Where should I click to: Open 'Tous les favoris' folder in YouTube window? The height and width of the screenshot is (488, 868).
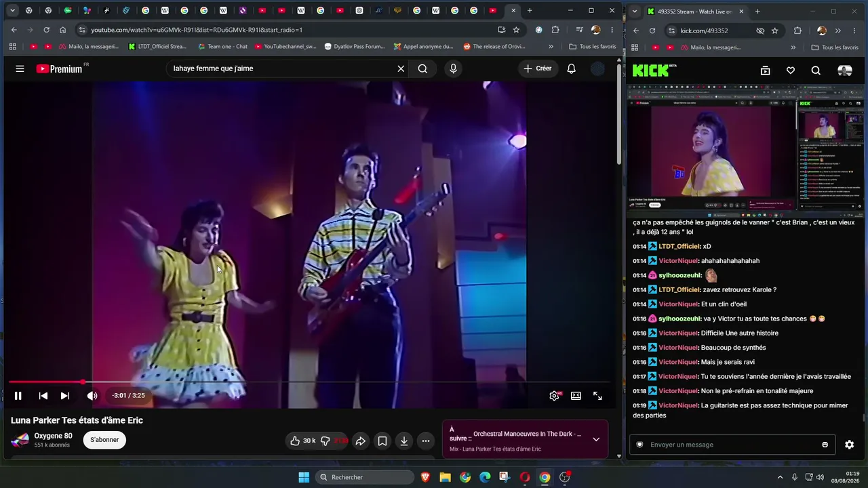coord(593,47)
